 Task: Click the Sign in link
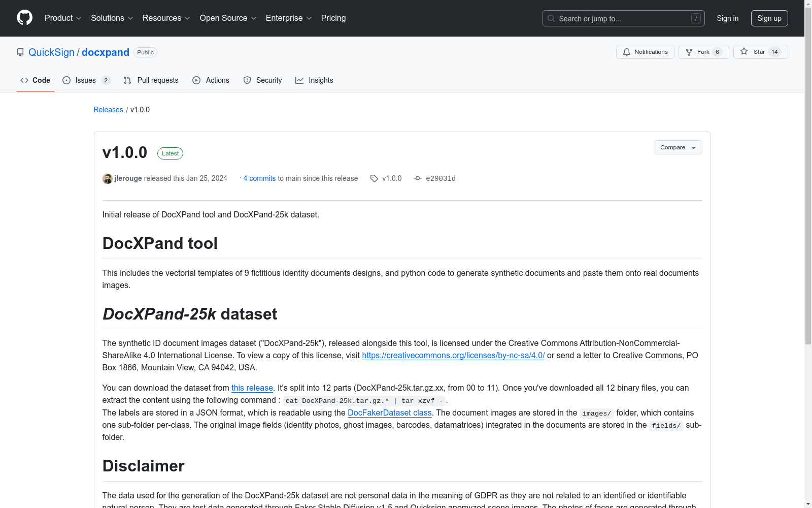click(x=727, y=18)
